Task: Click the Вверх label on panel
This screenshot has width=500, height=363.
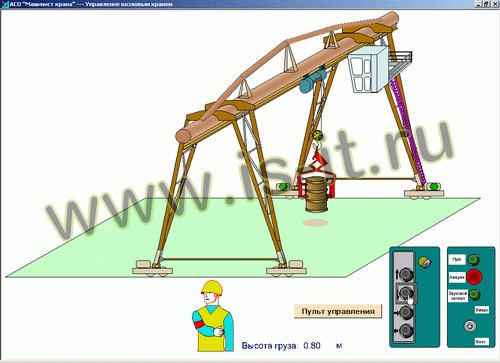Action: (x=482, y=310)
